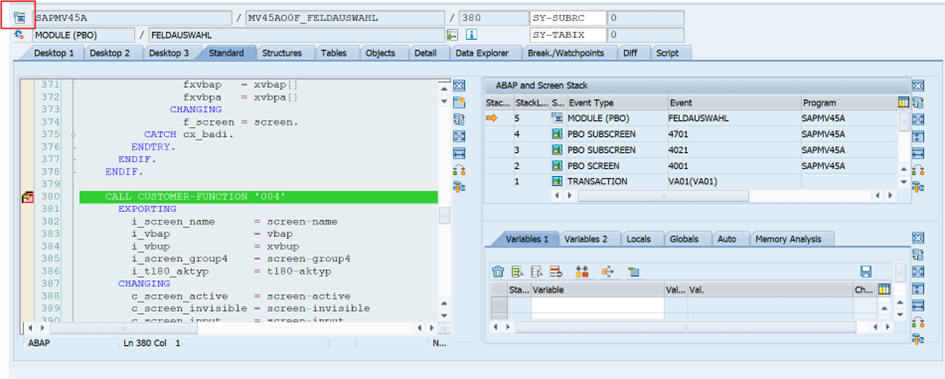Click the new tool icon beside source code
This screenshot has width=945, height=379.
pyautogui.click(x=459, y=102)
